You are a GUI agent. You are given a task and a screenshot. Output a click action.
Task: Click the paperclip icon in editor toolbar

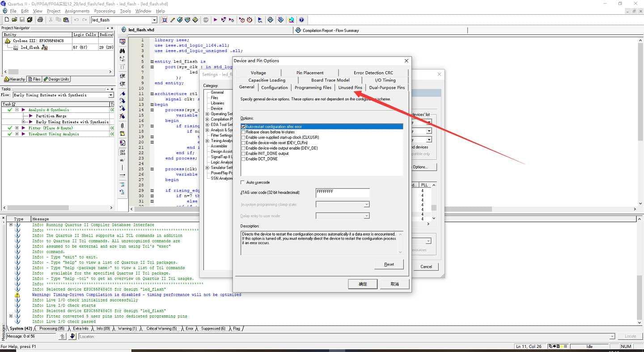tap(122, 126)
